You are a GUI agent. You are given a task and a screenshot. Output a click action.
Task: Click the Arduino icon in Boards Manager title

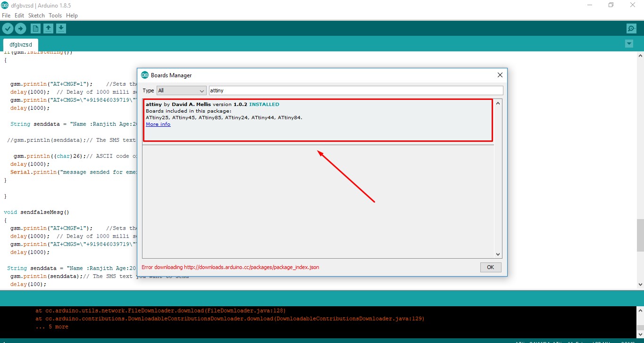click(x=145, y=75)
